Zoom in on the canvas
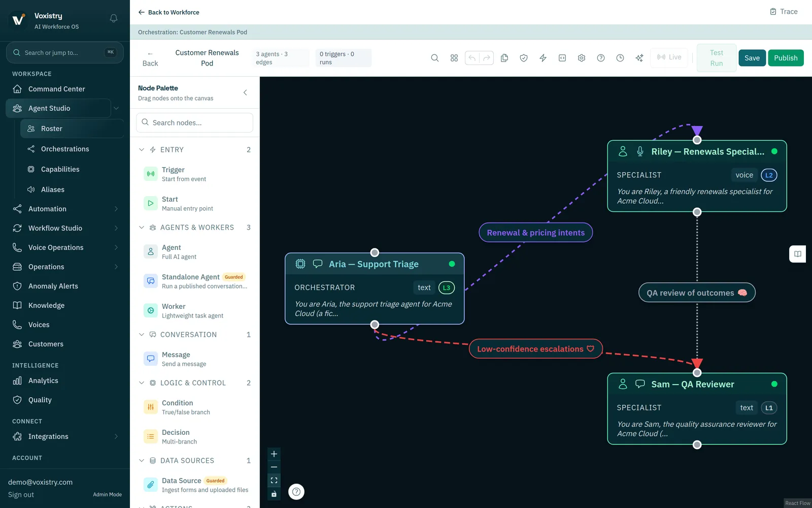 pos(274,454)
